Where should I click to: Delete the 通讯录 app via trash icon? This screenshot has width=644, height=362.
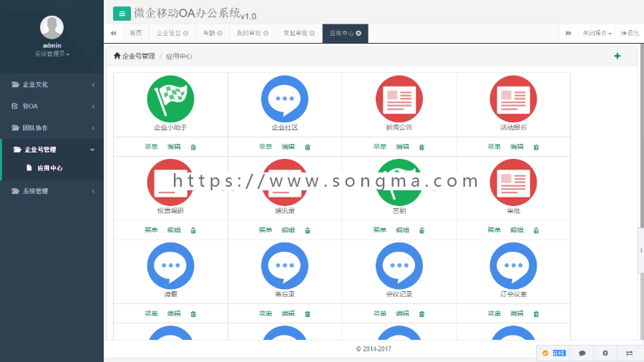[x=308, y=230]
